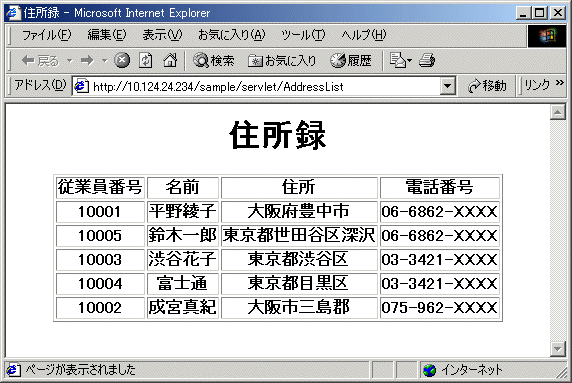Click the 移動 Go button

point(487,86)
